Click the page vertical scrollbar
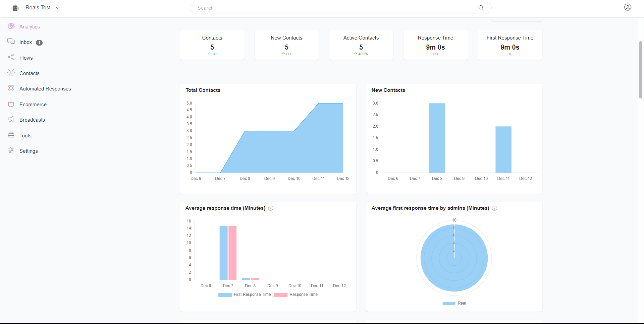Screen dimensions: 644x324 tap(641, 69)
